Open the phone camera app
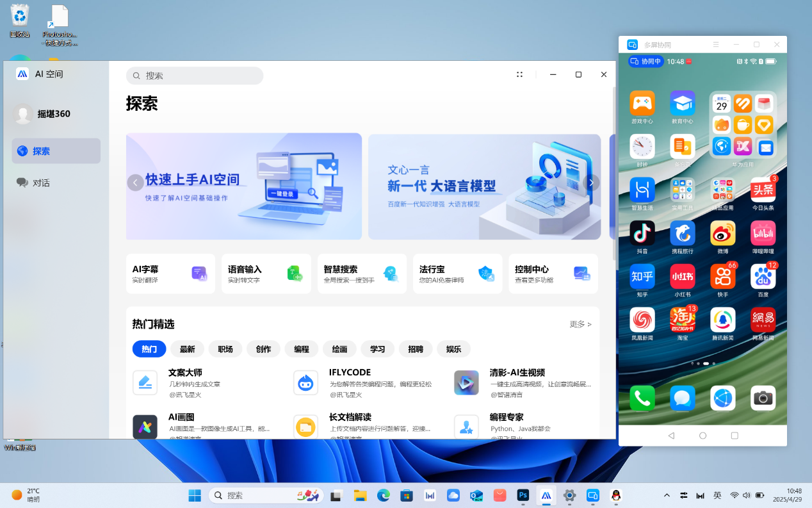Viewport: 812px width, 508px height. point(763,398)
